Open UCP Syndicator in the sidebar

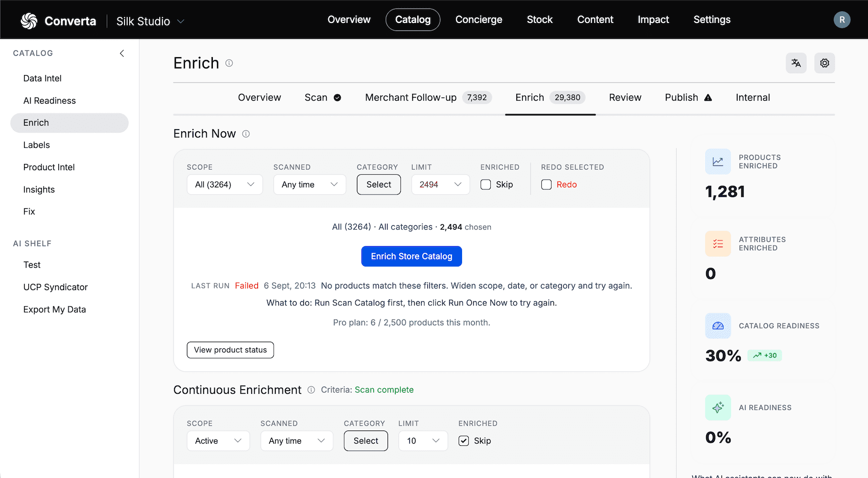tap(56, 287)
